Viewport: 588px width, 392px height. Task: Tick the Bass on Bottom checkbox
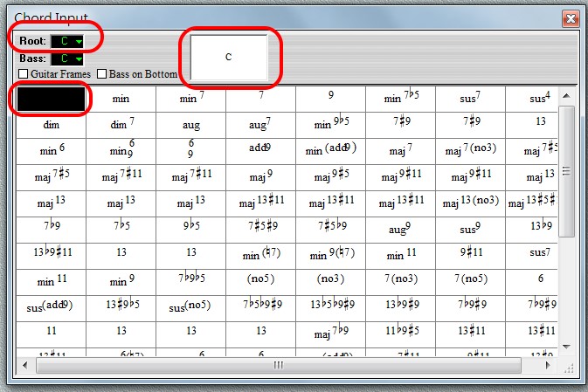click(x=101, y=74)
